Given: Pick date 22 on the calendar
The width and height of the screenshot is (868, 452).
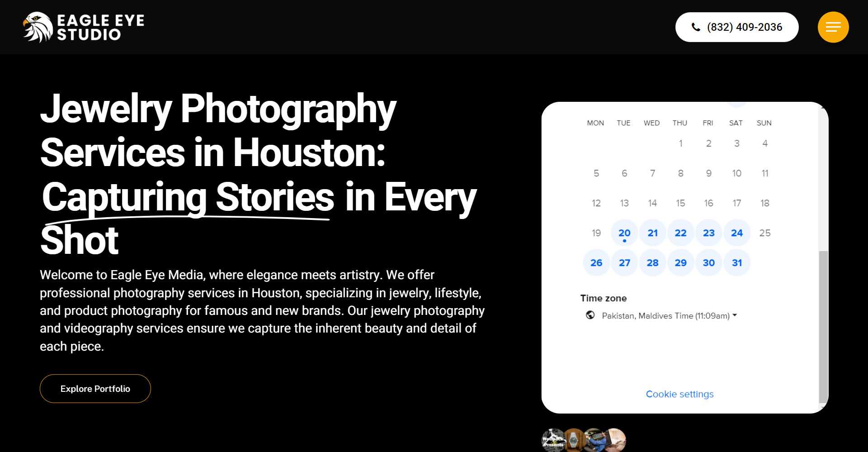Looking at the screenshot, I should (680, 233).
